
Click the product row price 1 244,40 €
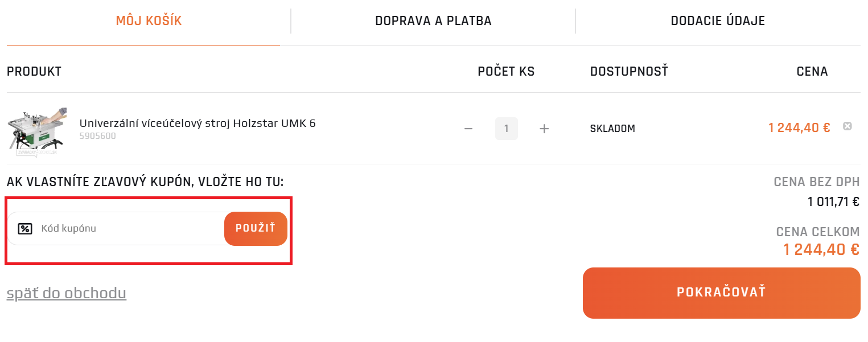coord(799,128)
